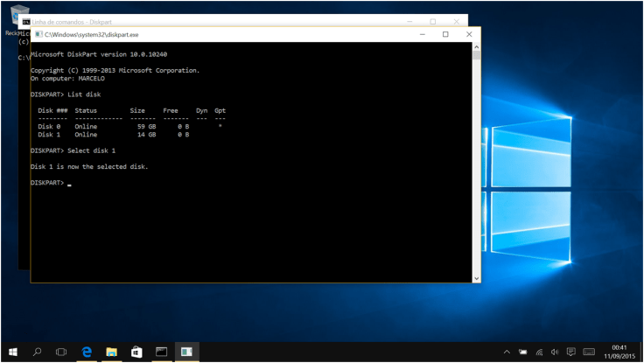
Task: Click the taskbar search magnifier icon
Action: pyautogui.click(x=37, y=352)
